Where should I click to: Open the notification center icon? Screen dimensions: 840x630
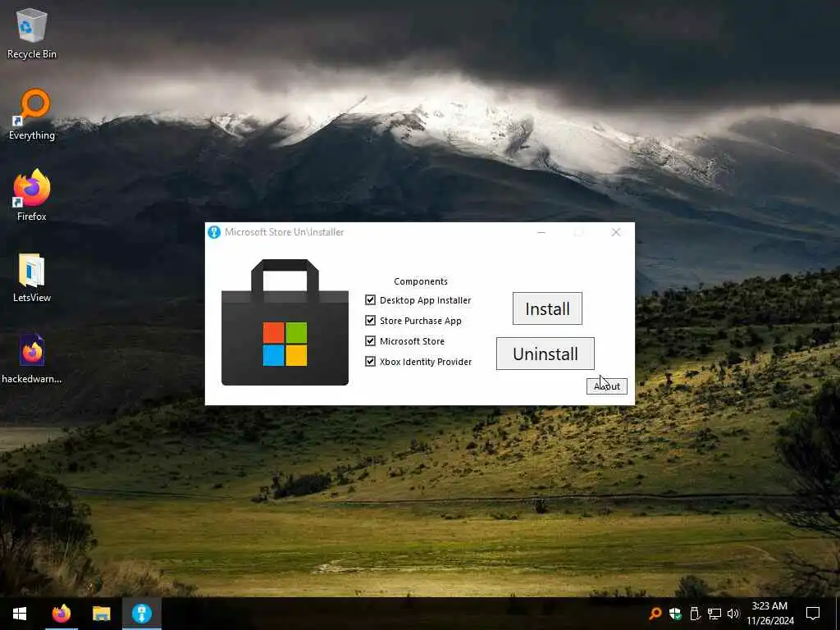point(813,614)
